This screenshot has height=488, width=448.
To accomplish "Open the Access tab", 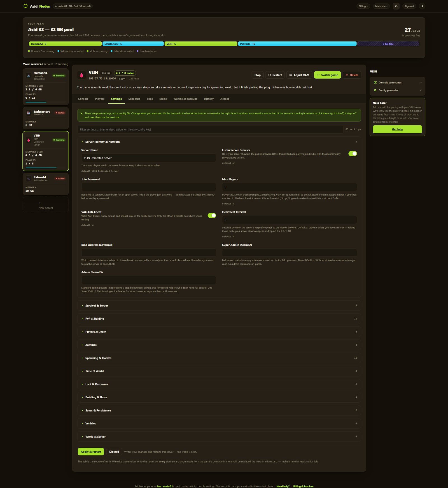I will tap(225, 99).
